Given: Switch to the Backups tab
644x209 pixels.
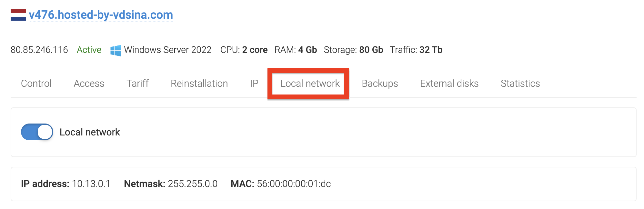Looking at the screenshot, I should (x=380, y=84).
